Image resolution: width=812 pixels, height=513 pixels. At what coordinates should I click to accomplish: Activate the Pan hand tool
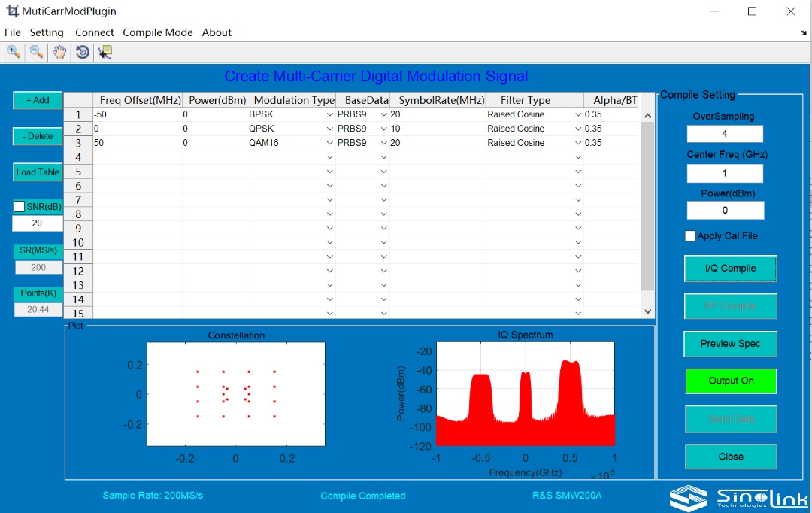(59, 52)
